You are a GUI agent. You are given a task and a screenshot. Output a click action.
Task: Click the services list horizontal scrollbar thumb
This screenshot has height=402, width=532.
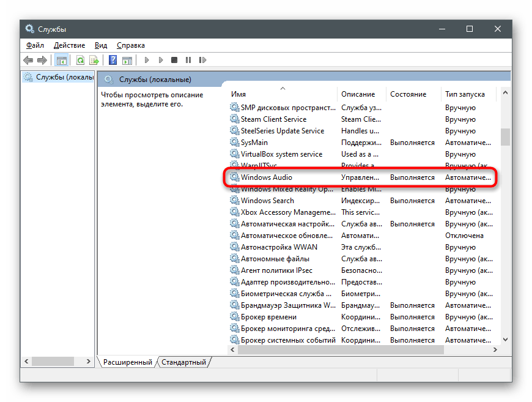click(341, 350)
